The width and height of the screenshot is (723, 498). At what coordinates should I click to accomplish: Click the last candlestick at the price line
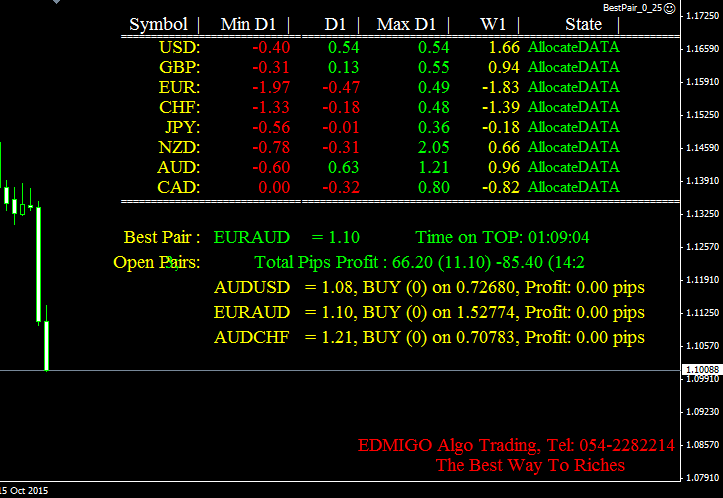pos(47,345)
